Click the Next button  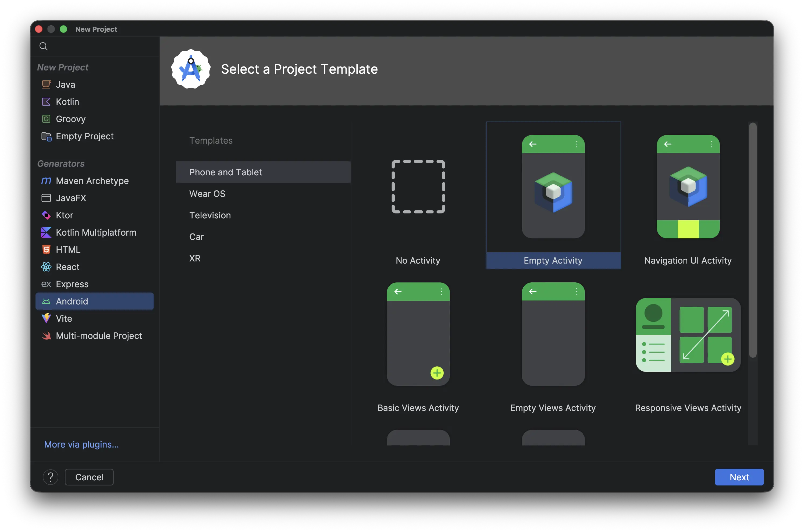[739, 477]
